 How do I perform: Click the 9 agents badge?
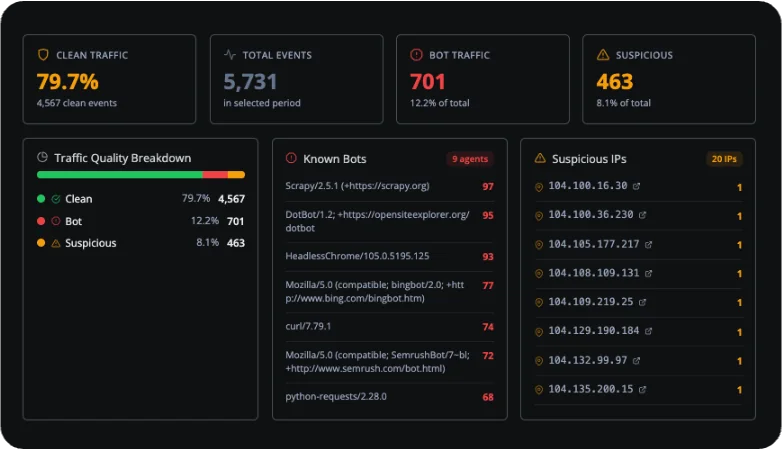469,159
